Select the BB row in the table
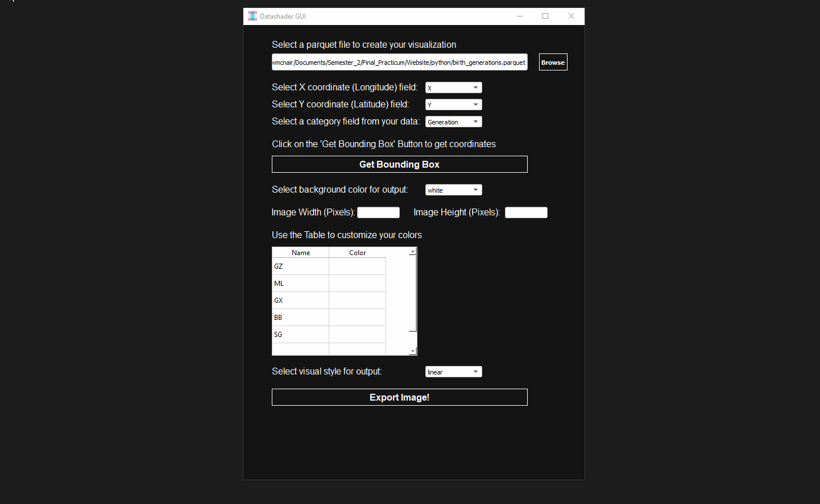Screen dimensions: 820x504 (300, 318)
